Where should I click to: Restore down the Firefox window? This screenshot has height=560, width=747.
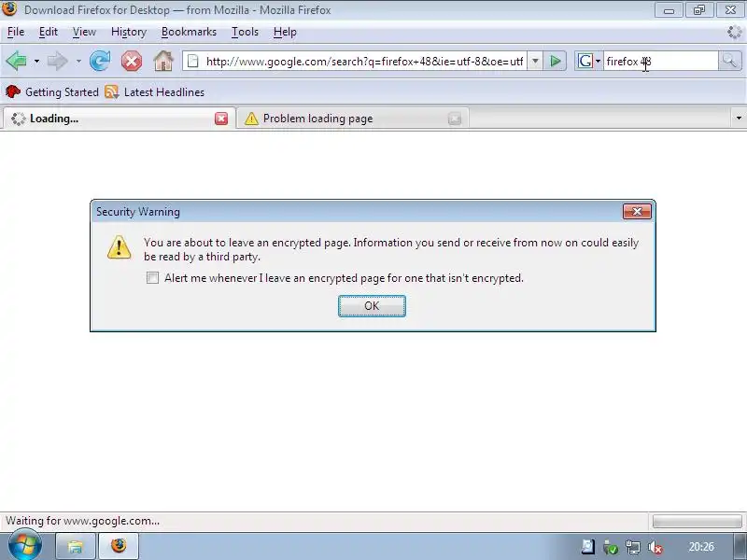click(x=699, y=10)
